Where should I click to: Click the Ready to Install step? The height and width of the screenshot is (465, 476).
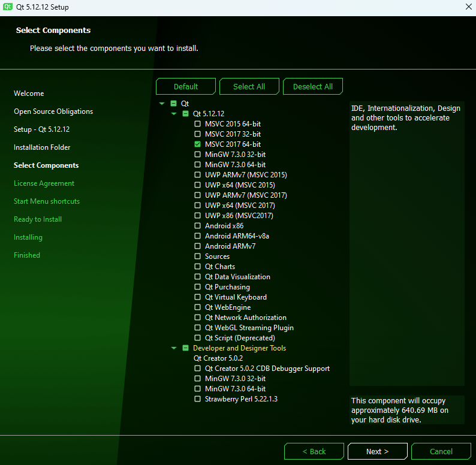pos(38,219)
